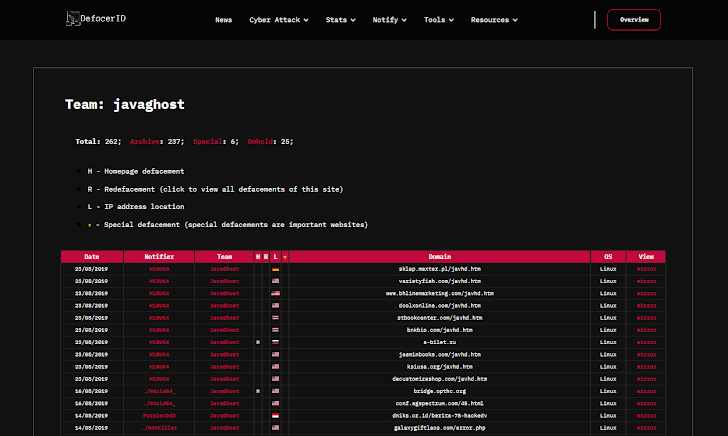728x436 pixels.
Task: Click the flag in conf.agspectrum.com row
Action: (x=275, y=403)
